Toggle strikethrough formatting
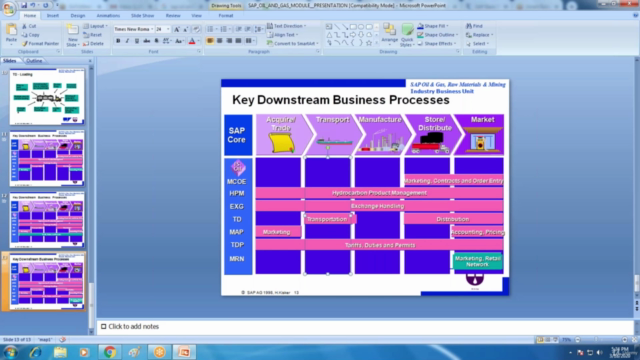Image resolution: width=640 pixels, height=360 pixels. [147, 41]
